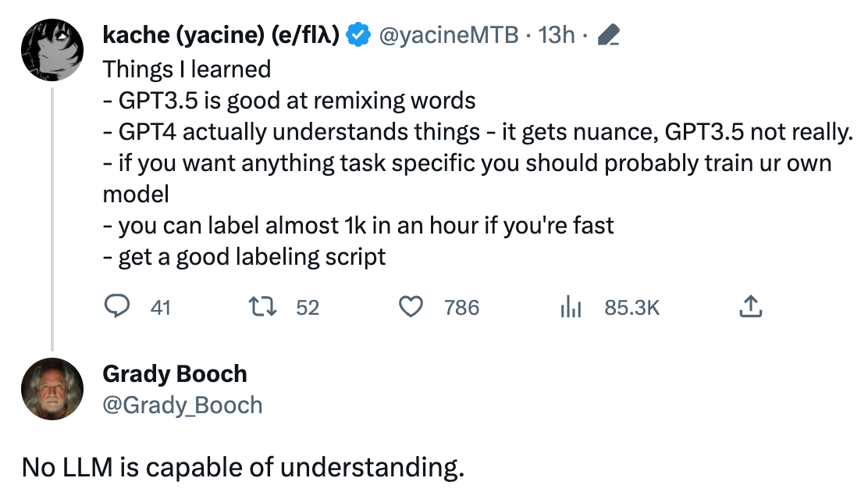This screenshot has width=868, height=503.
Task: Open the kache (yacine) display name
Action: [x=221, y=35]
